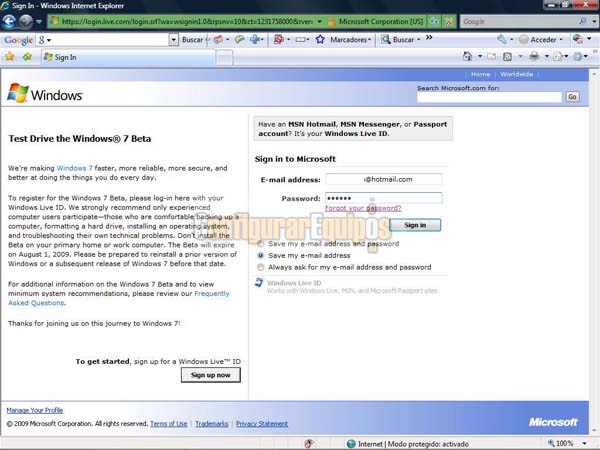This screenshot has width=600, height=450.
Task: Click the RSS feeds icon in command bar
Action: pyautogui.click(x=507, y=57)
